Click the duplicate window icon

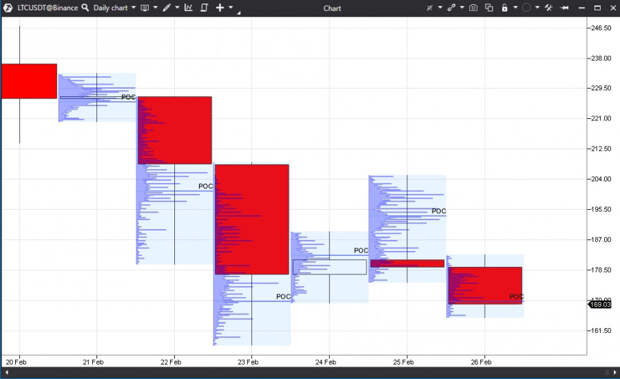pos(489,8)
